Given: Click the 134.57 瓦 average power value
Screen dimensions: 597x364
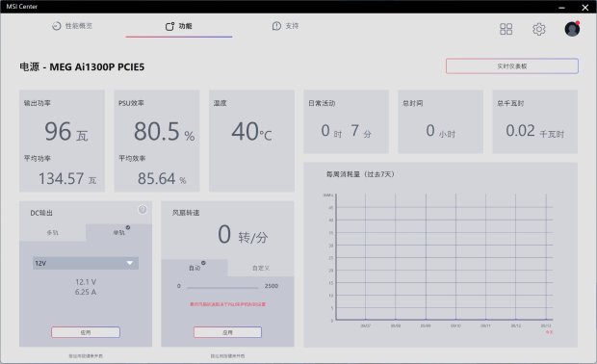Looking at the screenshot, I should click(67, 178).
